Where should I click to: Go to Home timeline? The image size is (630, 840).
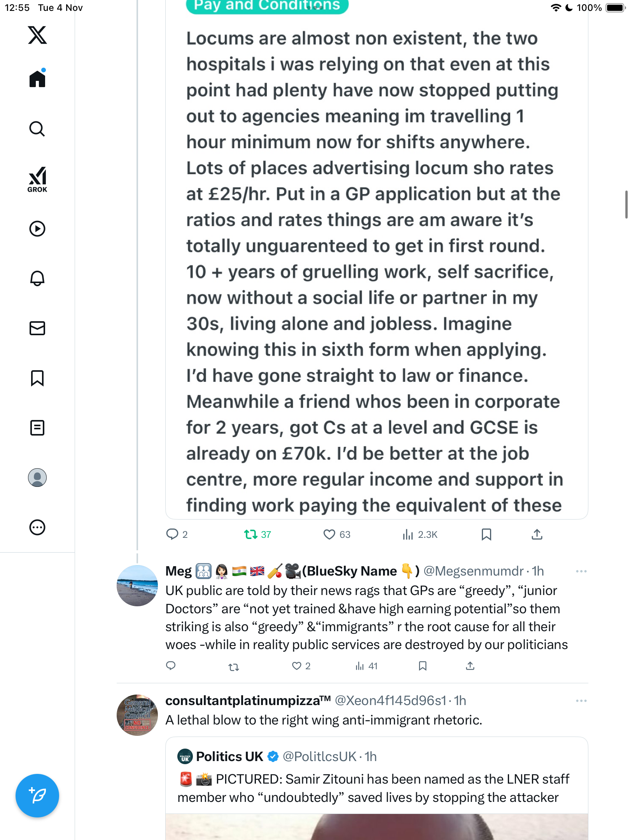pos(37,79)
